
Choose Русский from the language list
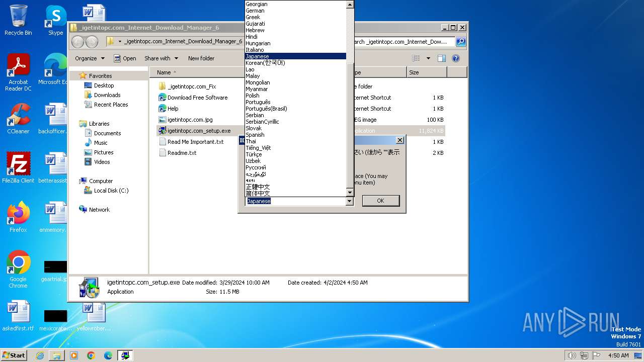click(296, 167)
